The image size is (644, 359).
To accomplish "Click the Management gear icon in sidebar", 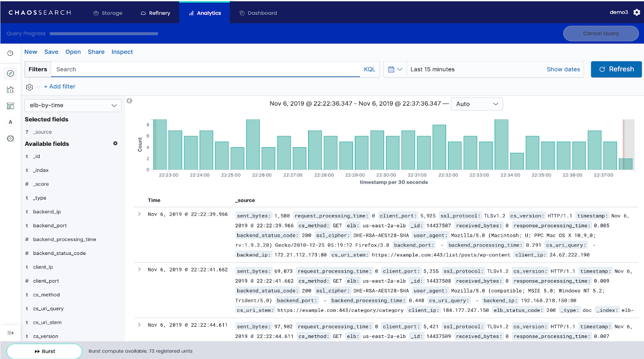I will 10,138.
